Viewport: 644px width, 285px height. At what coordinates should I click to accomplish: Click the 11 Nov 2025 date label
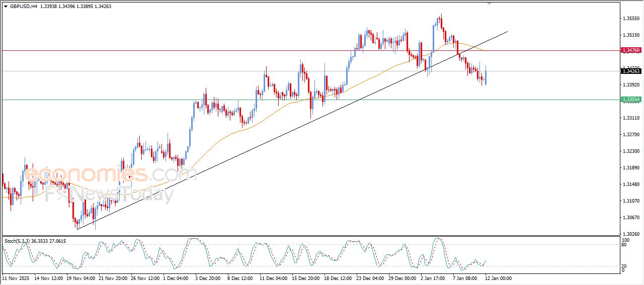click(x=16, y=277)
